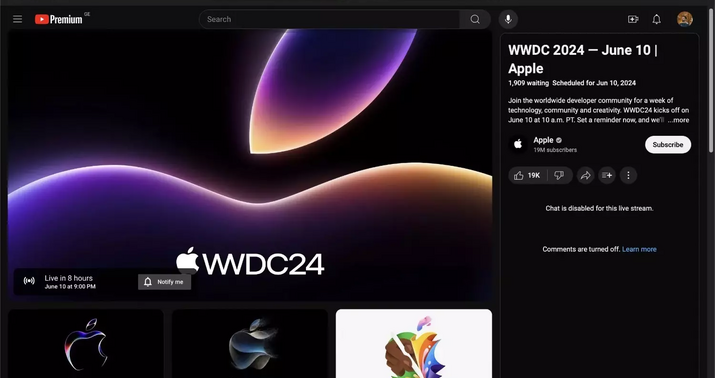Viewport: 715px width, 378px height.
Task: Click the 'Live in 8 hours' text
Action: 68,278
